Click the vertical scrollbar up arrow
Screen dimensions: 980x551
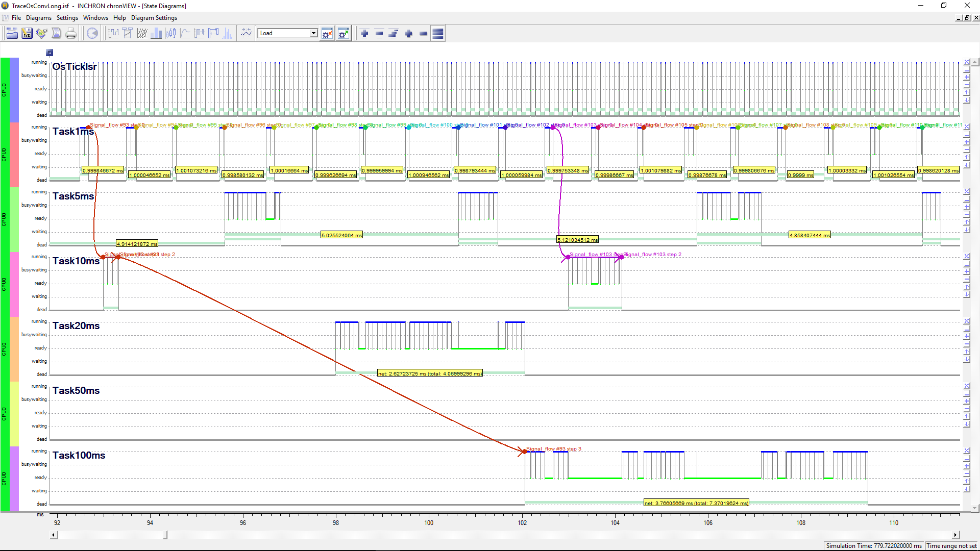click(x=975, y=62)
